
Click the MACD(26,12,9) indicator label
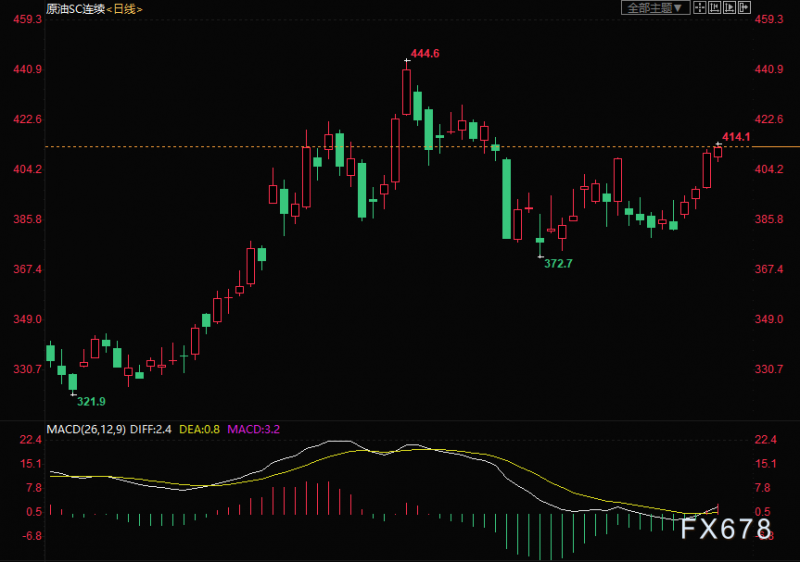coord(86,429)
